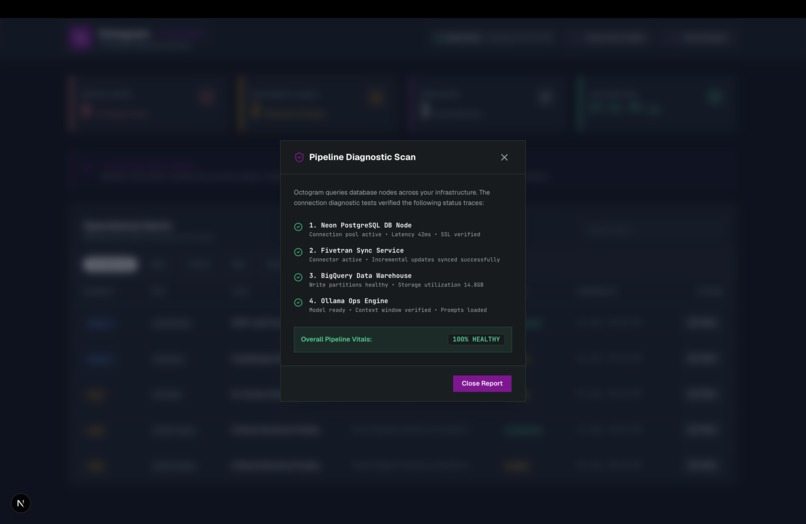The image size is (806, 524).
Task: Click 'Model ready' context window detail line
Action: point(398,310)
